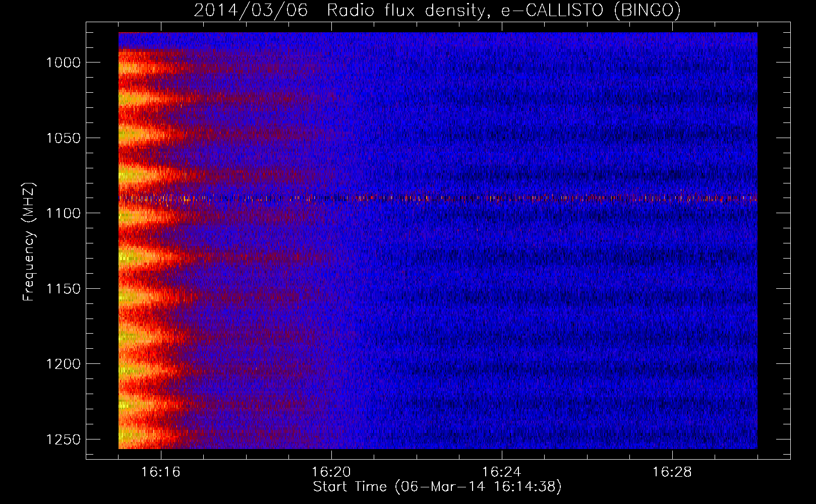Select the 1100 frequency tick label

(64, 213)
